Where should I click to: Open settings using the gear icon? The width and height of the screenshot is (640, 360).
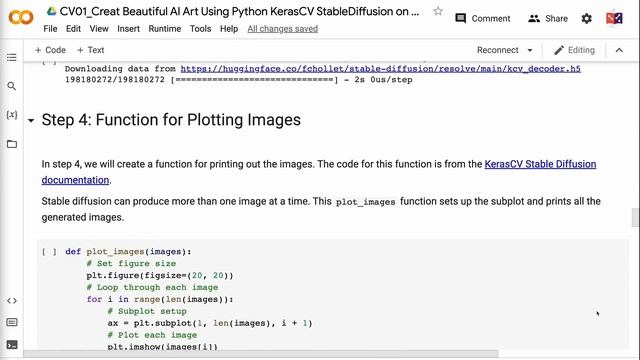[587, 18]
